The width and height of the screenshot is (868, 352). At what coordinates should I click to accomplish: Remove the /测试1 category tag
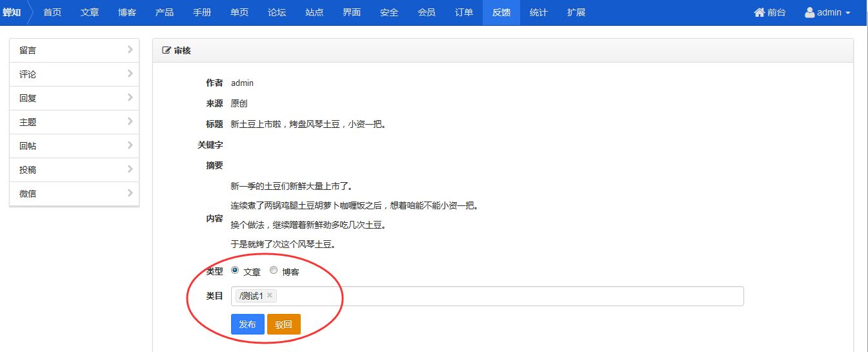coord(270,296)
